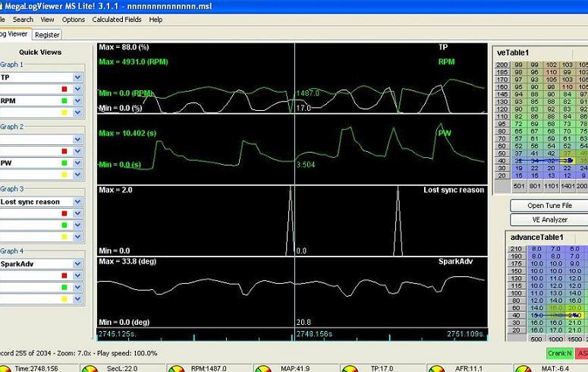Click the Open Tune File button

click(x=539, y=206)
